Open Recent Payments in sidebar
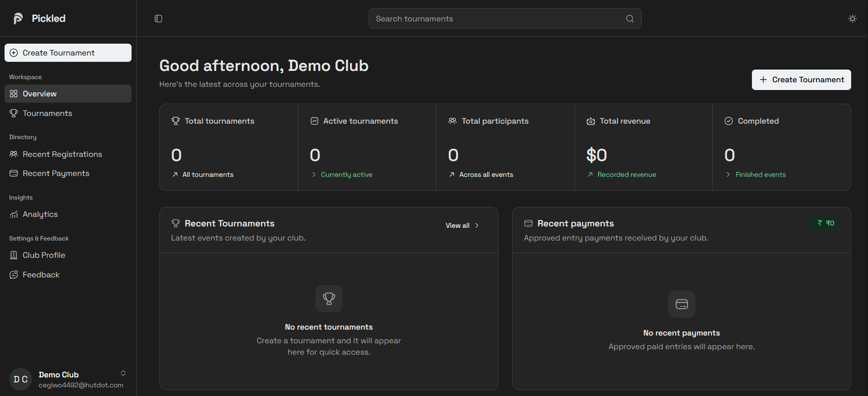 click(68, 173)
